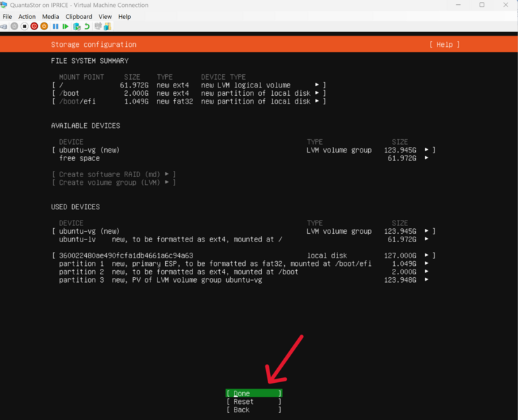This screenshot has height=420, width=518.
Task: Expand the free space 61.972G arrow
Action: [x=426, y=158]
